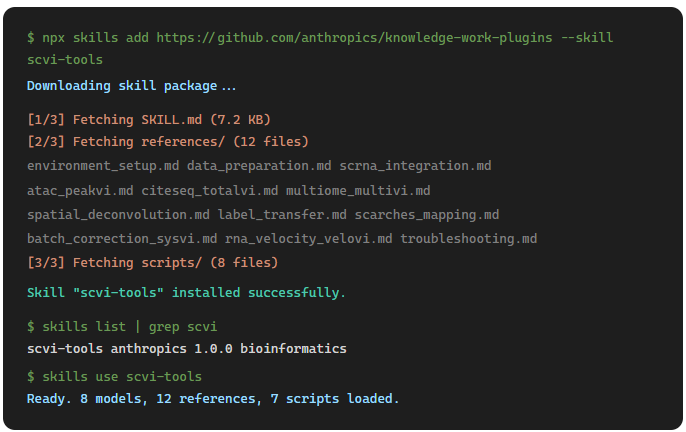The height and width of the screenshot is (432, 686).
Task: Click the 'installed successfully' message
Action: click(186, 292)
